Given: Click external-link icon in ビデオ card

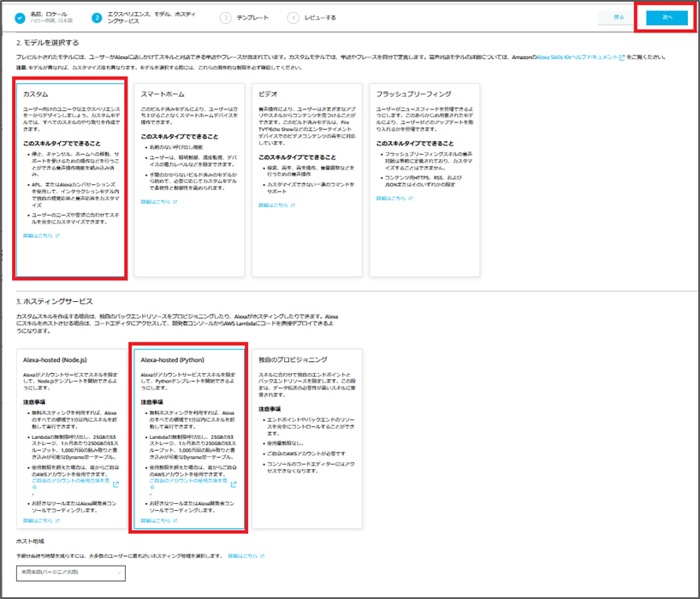Looking at the screenshot, I should tap(293, 205).
